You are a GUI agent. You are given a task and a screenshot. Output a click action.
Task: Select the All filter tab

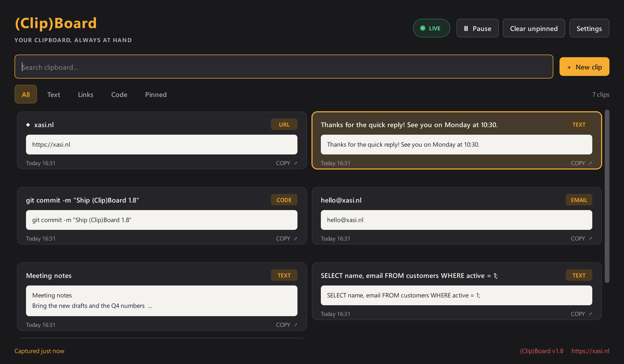[x=26, y=94]
